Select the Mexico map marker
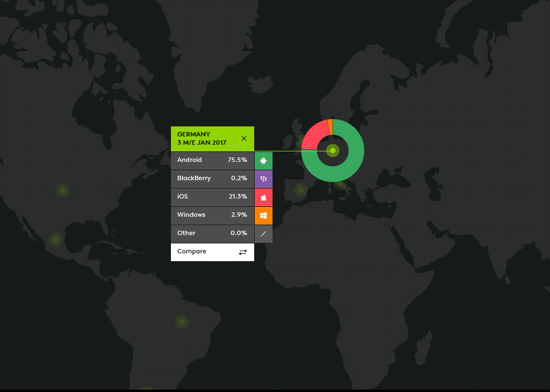This screenshot has width=550, height=392. (x=55, y=240)
